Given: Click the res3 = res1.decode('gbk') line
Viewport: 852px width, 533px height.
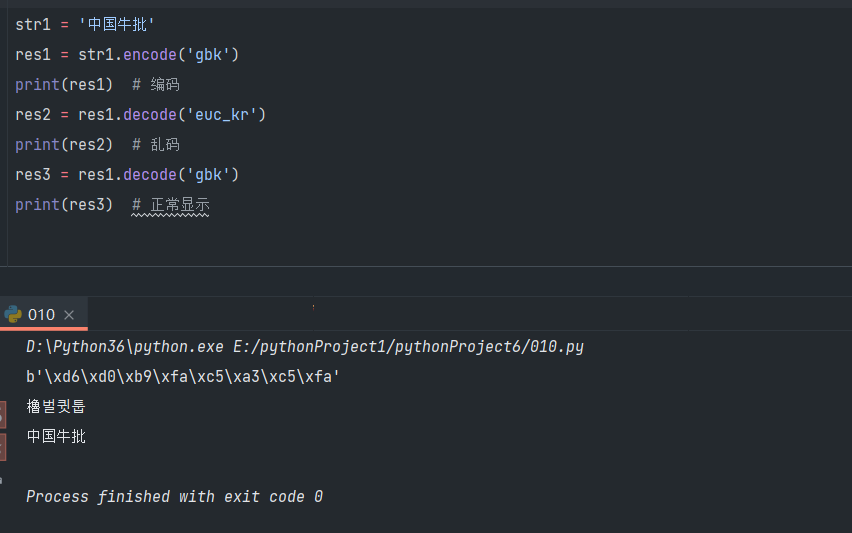Looking at the screenshot, I should [127, 174].
